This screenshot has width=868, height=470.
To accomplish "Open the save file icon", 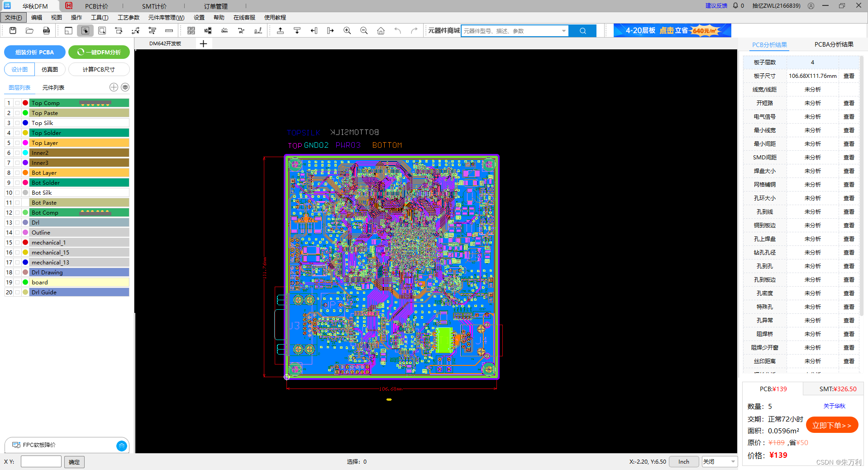I will [13, 30].
